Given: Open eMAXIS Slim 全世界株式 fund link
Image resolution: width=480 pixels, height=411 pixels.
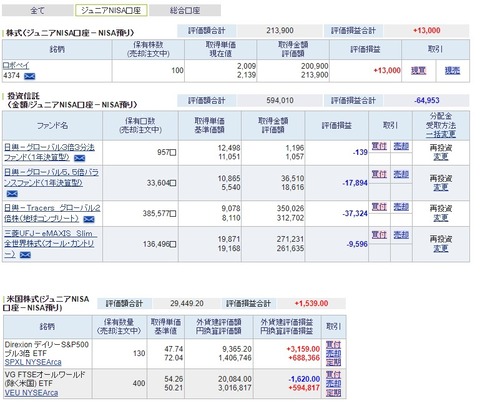Looking at the screenshot, I should [x=50, y=244].
